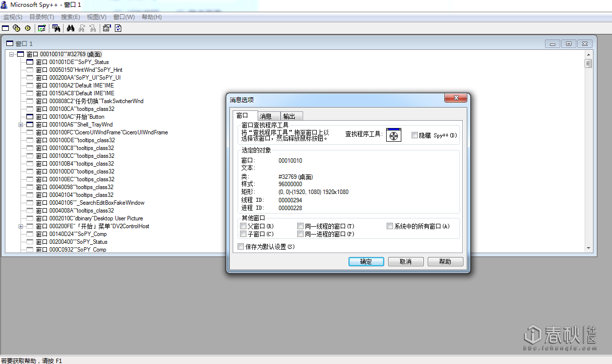Click the Properties toolbar icon
Image resolution: width=612 pixels, height=364 pixels.
click(107, 28)
